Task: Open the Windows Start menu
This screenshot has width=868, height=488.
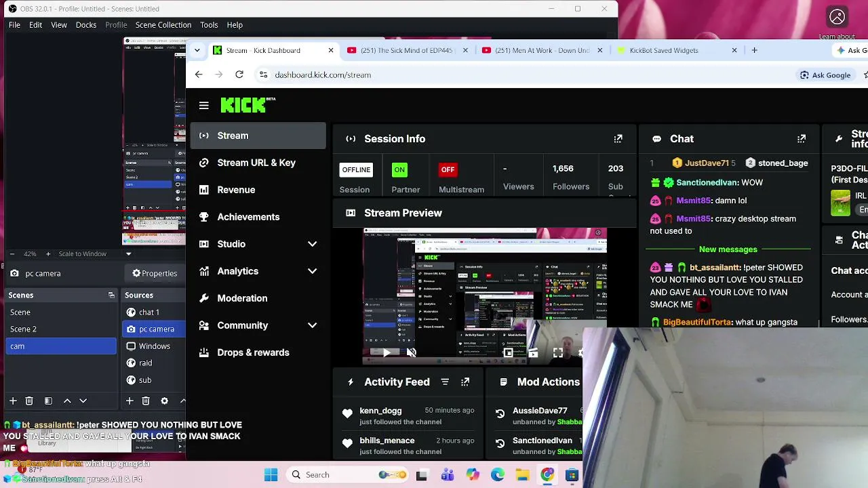Action: 271,474
